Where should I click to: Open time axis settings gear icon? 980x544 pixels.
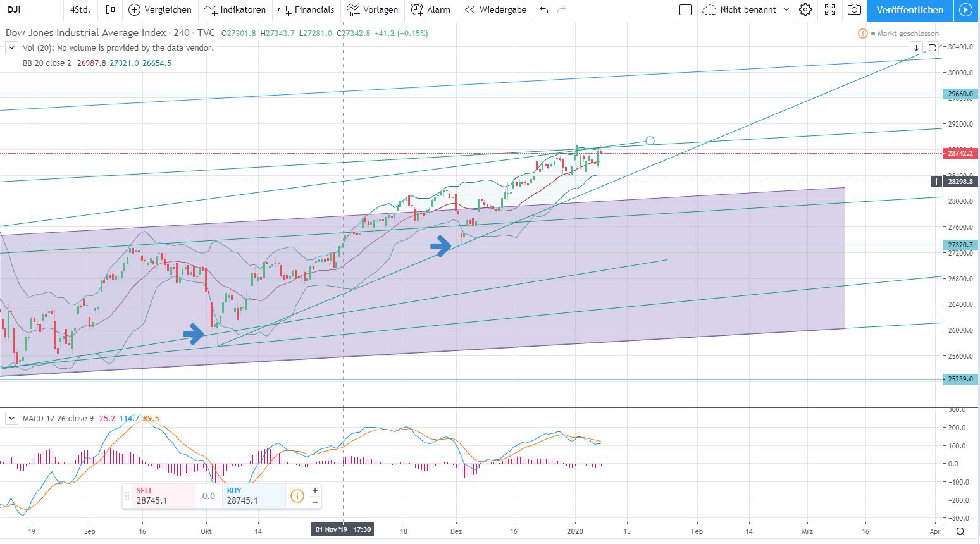960,531
